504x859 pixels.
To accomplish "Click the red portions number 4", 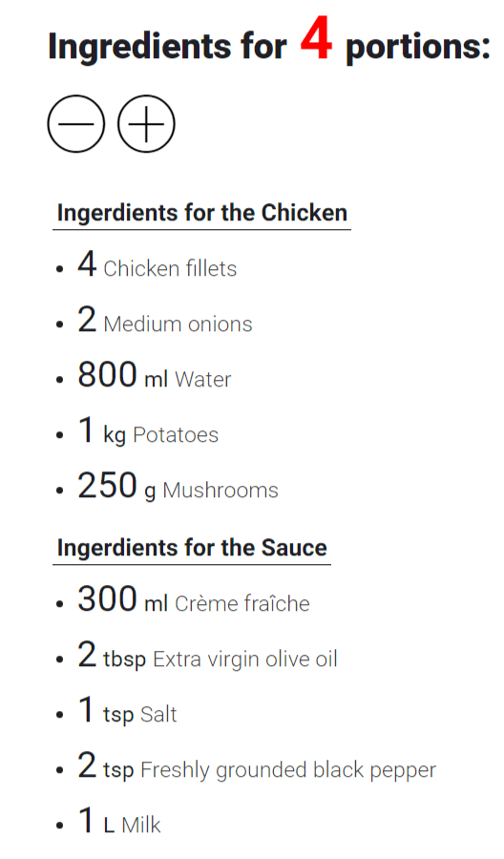I will point(316,39).
